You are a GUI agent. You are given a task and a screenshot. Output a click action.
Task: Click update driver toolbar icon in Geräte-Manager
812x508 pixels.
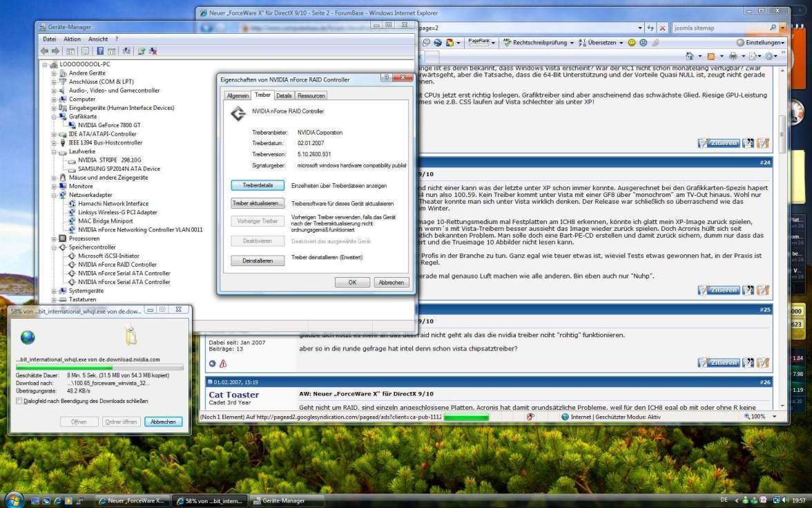click(x=142, y=51)
